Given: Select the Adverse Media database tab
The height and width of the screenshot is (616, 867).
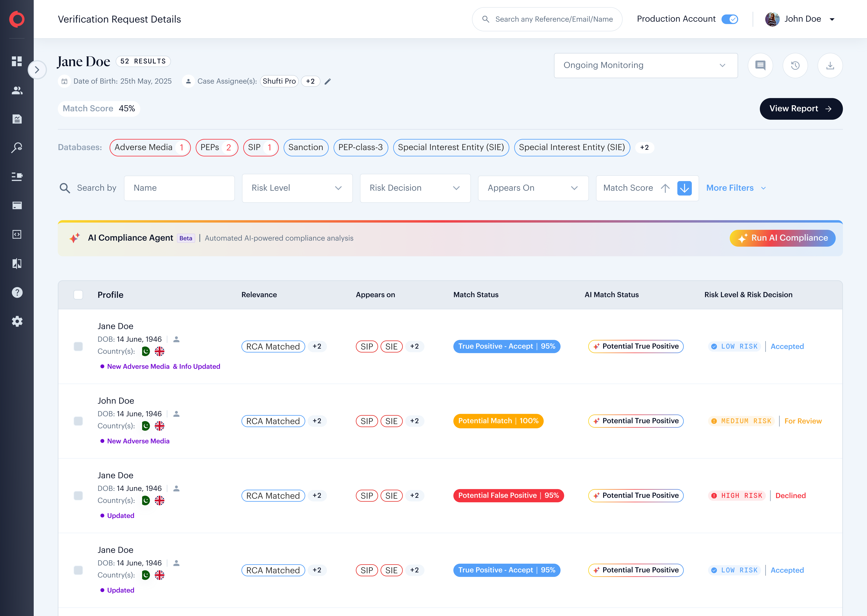Looking at the screenshot, I should 150,148.
